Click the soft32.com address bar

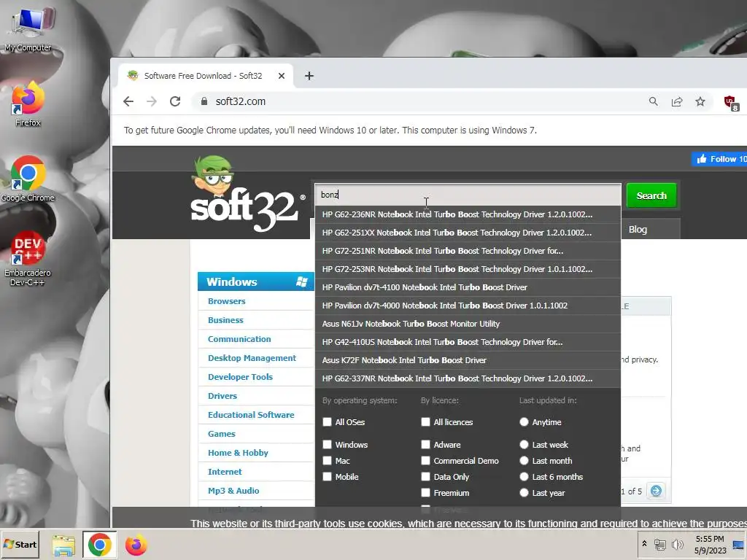pos(419,101)
